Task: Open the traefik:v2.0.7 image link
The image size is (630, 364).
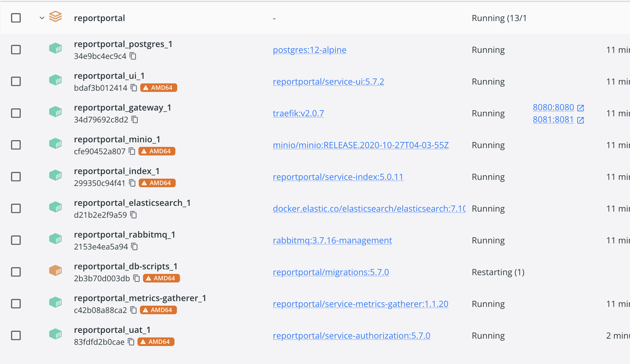Action: (x=298, y=113)
